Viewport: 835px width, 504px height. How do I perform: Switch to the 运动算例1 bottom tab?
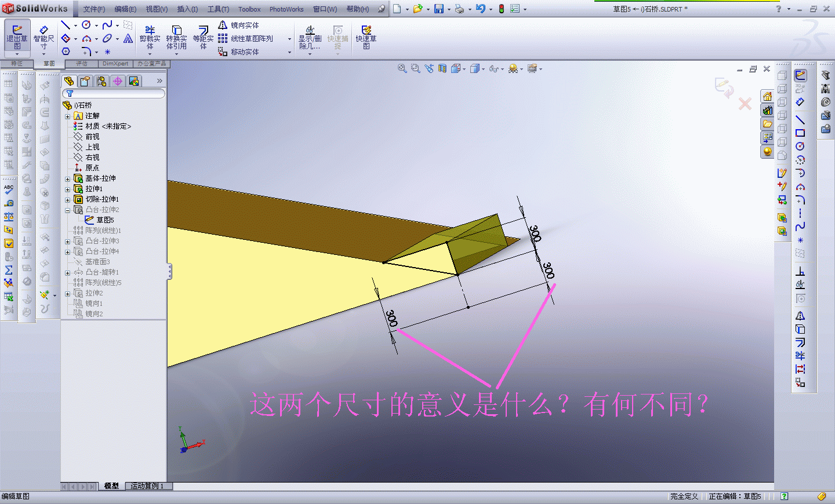[147, 486]
